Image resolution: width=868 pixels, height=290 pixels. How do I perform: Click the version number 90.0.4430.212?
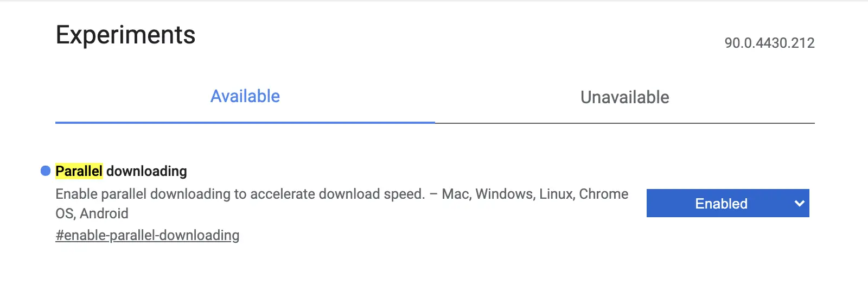click(769, 43)
